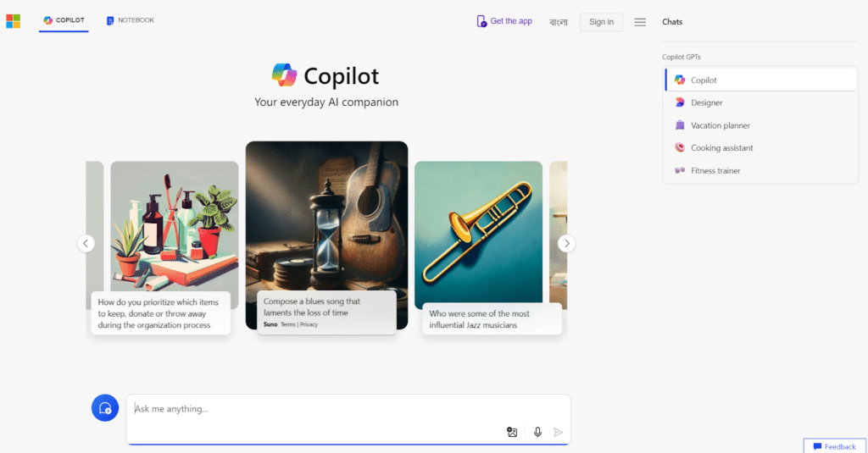This screenshot has width=868, height=453.
Task: Show previous suggestion with left arrow
Action: [86, 243]
